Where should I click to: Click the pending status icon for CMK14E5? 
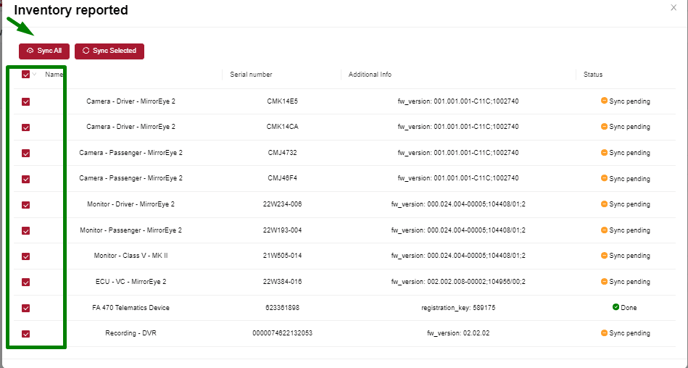point(604,101)
